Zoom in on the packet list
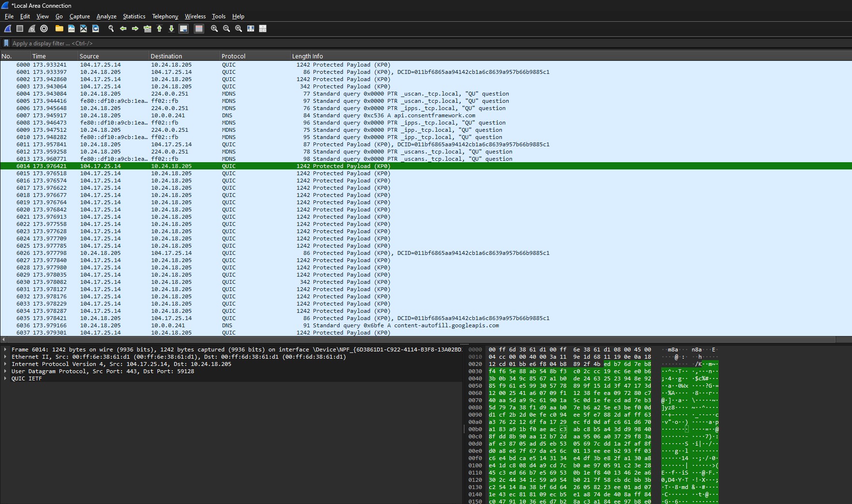The image size is (852, 504). click(x=214, y=28)
